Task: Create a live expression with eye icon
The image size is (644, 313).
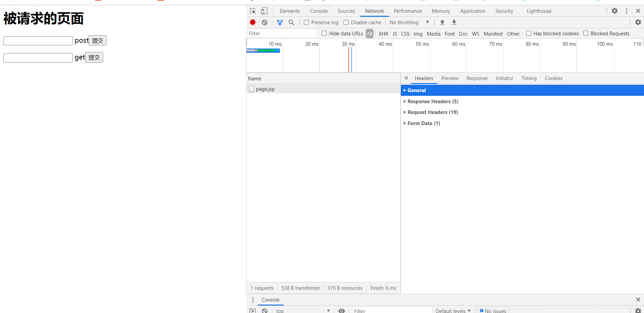Action: pyautogui.click(x=341, y=311)
